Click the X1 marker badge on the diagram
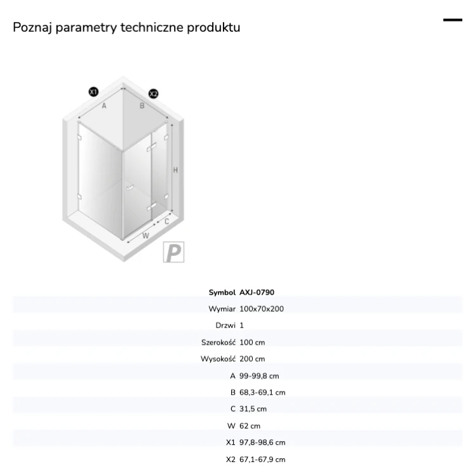Image resolution: width=475 pixels, height=476 pixels. pos(93,91)
